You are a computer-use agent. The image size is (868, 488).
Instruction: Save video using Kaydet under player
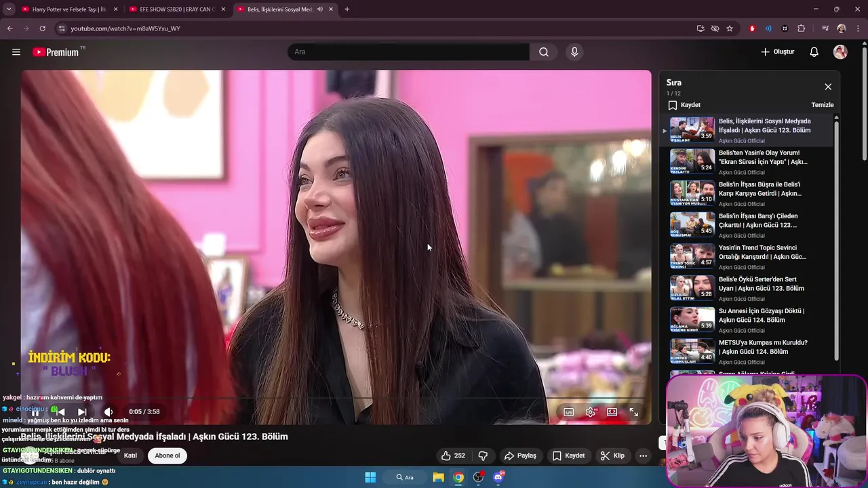click(x=568, y=456)
